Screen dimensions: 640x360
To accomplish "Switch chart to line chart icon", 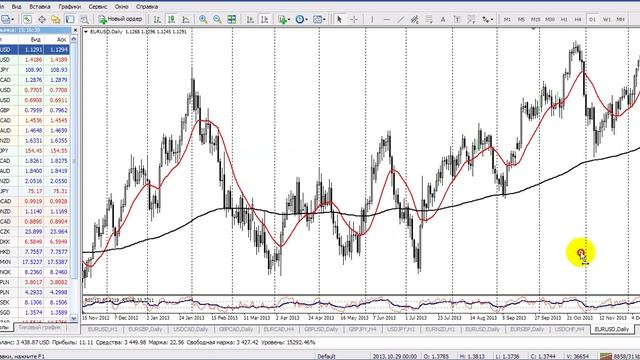I will (x=186, y=19).
